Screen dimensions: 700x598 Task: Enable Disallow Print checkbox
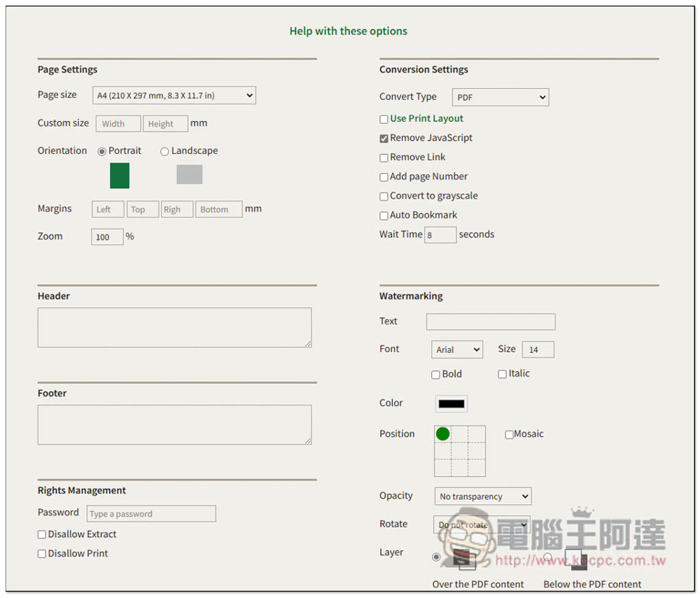pyautogui.click(x=42, y=554)
